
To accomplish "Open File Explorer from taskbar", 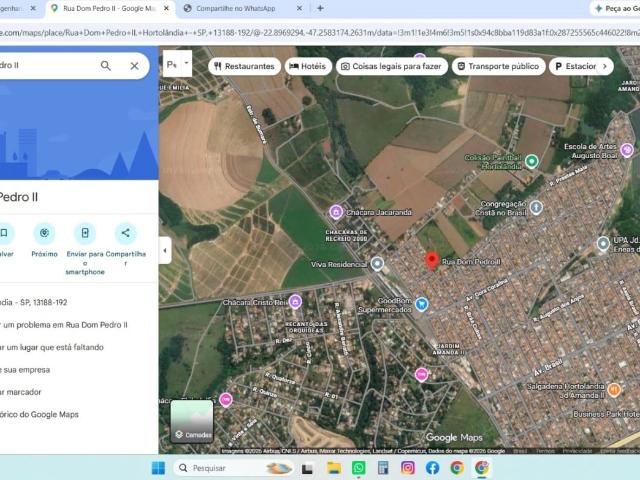I will pos(333,468).
